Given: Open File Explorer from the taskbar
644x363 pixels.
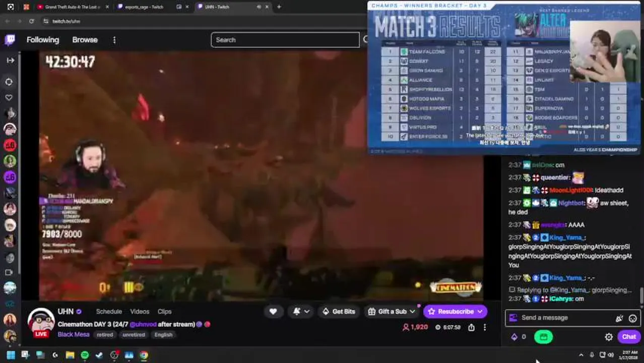Looking at the screenshot, I should (x=70, y=355).
